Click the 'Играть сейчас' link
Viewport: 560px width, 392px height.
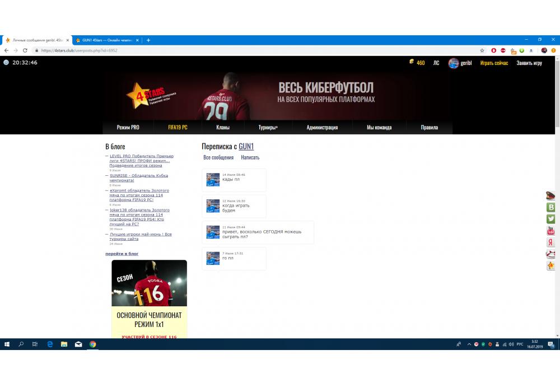494,63
